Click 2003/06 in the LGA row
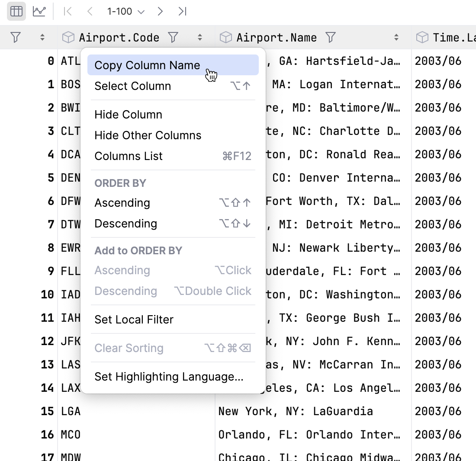 [x=438, y=411]
